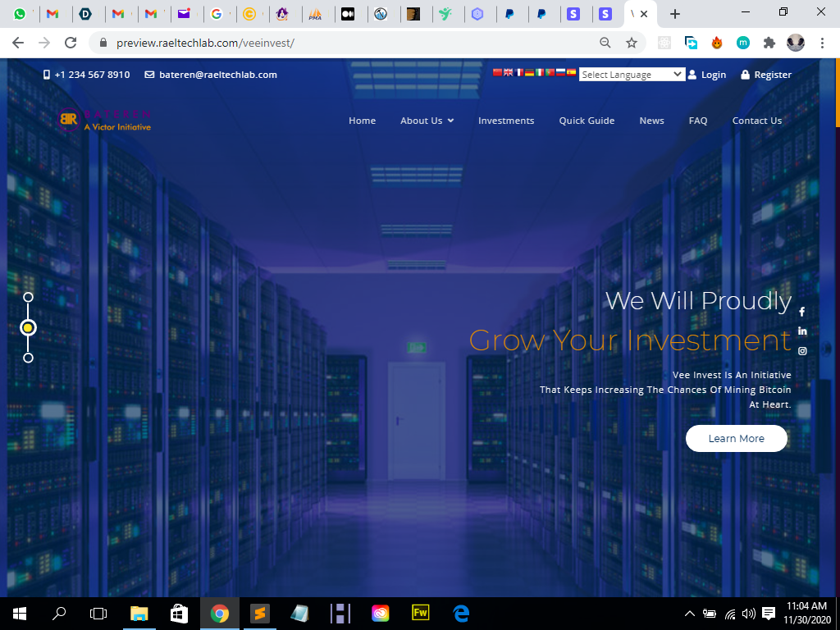Go back to the previous page
The width and height of the screenshot is (840, 630).
[18, 43]
